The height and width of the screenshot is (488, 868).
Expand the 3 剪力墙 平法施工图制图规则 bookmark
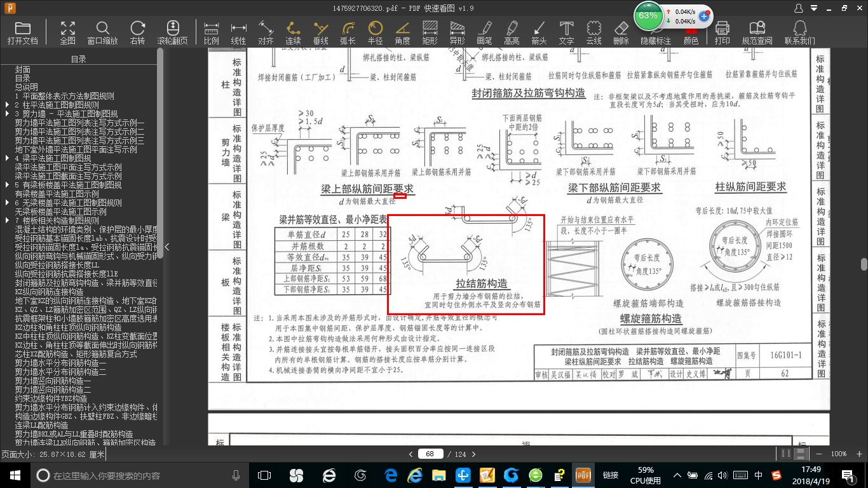(x=7, y=114)
